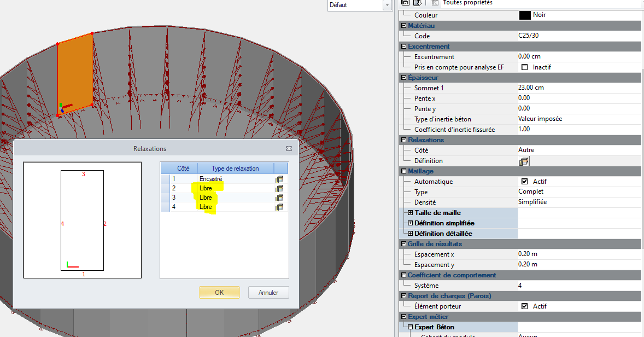This screenshot has height=337, width=644.
Task: Click the Côté column header
Action: [183, 168]
